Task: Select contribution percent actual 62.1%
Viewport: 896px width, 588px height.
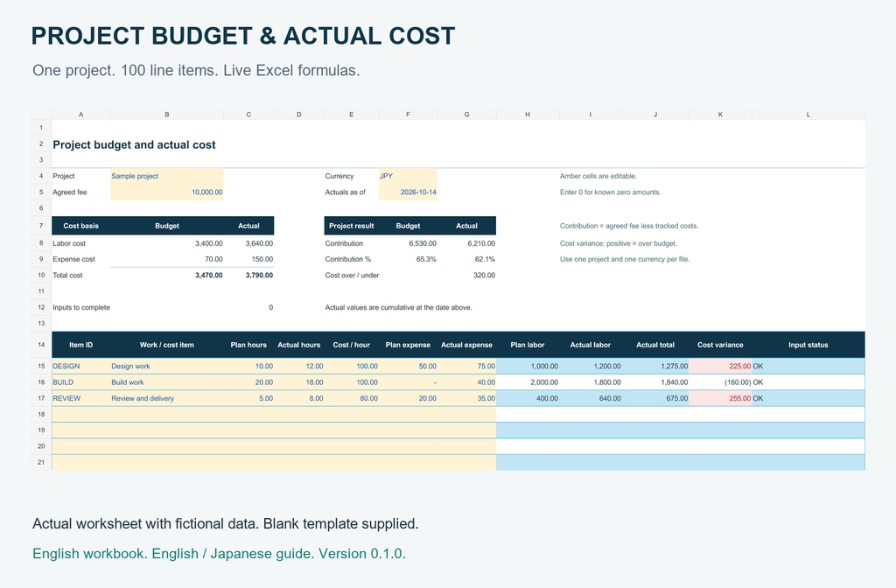Action: click(467, 259)
